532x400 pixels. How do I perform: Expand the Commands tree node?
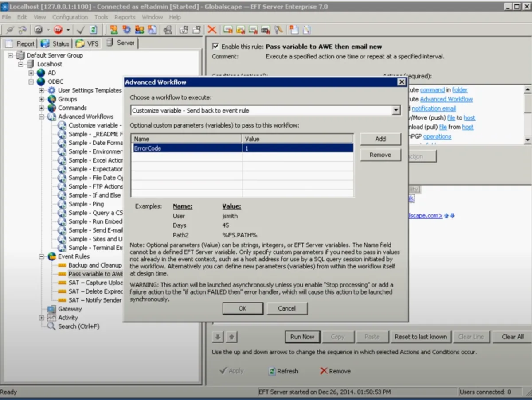pyautogui.click(x=42, y=108)
